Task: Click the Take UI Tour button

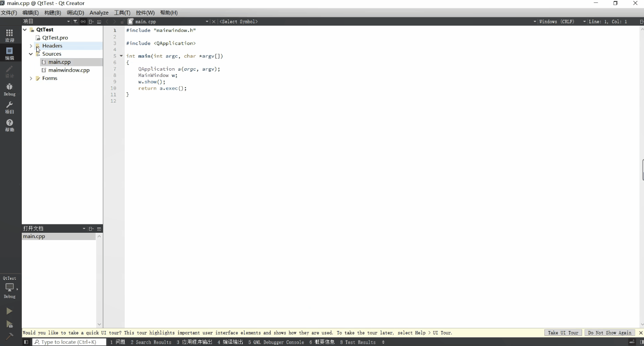Action: pos(563,333)
